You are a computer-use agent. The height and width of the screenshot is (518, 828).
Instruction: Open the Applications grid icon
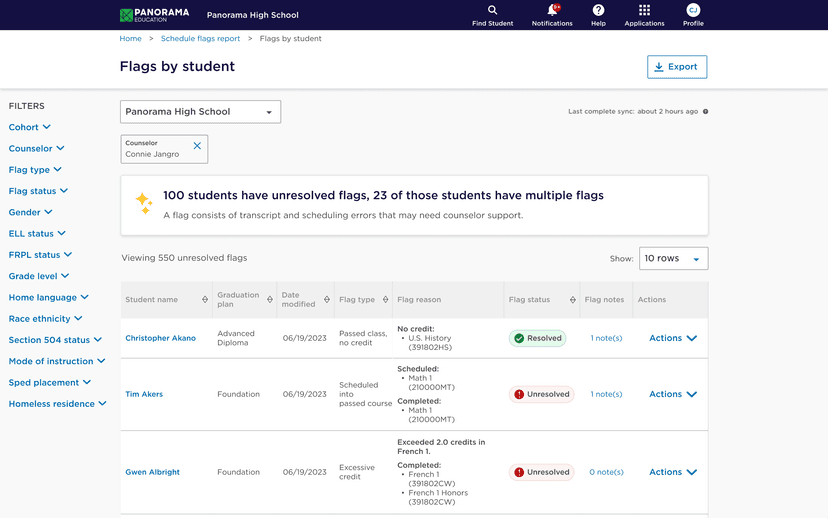pos(644,10)
